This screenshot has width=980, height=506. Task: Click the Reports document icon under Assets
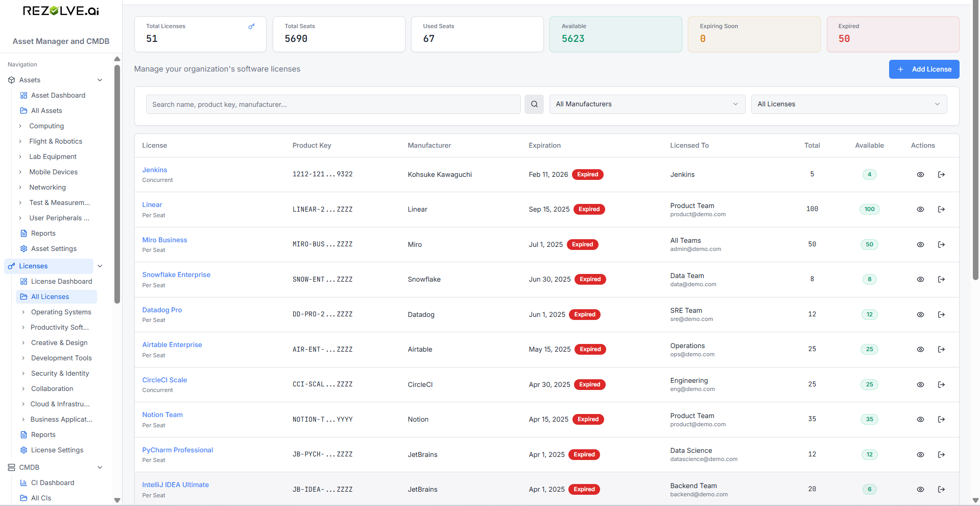(23, 234)
